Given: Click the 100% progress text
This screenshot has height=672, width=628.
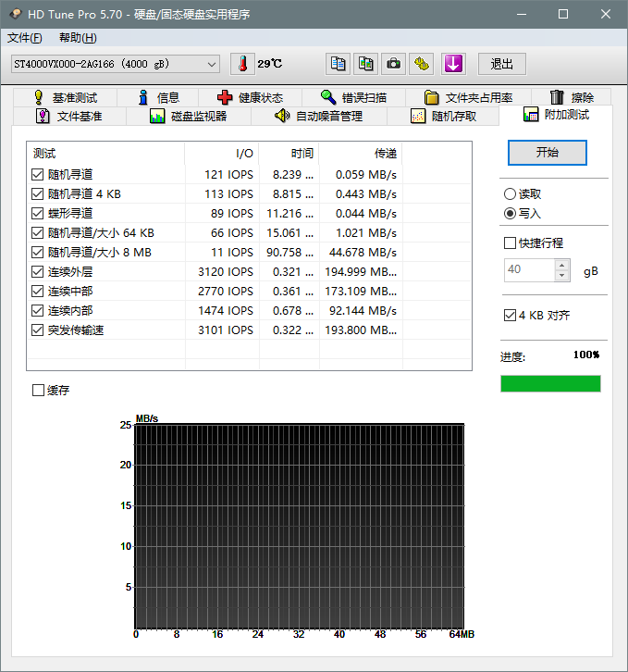Looking at the screenshot, I should point(586,355).
